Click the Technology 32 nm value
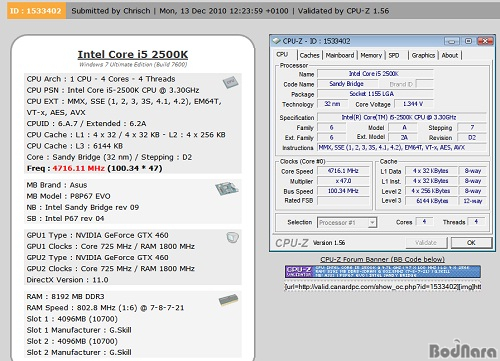 click(332, 104)
